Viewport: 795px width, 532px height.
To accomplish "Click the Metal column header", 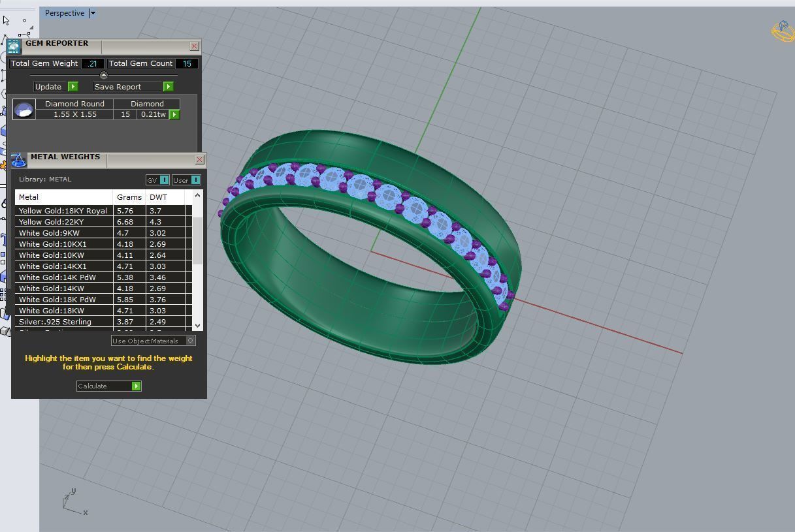I will coord(64,197).
